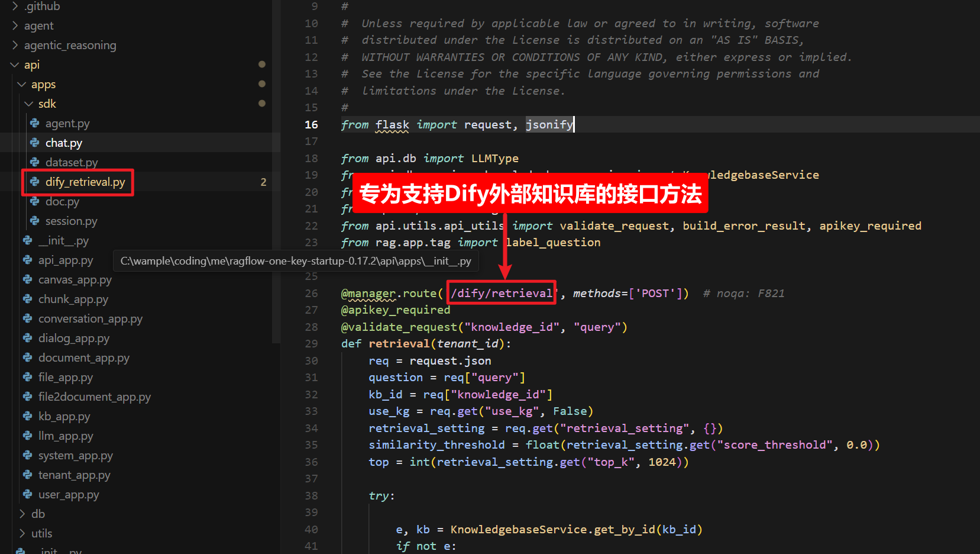Open system_app.py file
The image size is (980, 554).
click(76, 455)
